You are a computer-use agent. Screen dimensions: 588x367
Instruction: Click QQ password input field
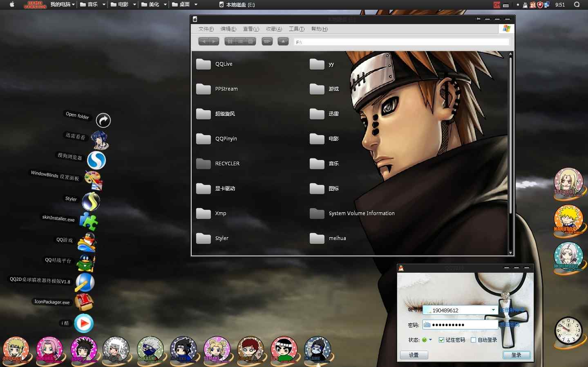click(x=460, y=325)
